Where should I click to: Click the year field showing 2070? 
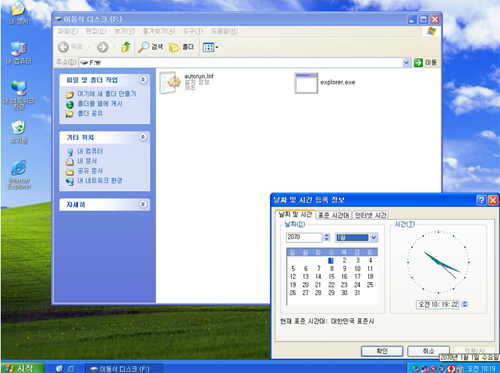point(304,237)
